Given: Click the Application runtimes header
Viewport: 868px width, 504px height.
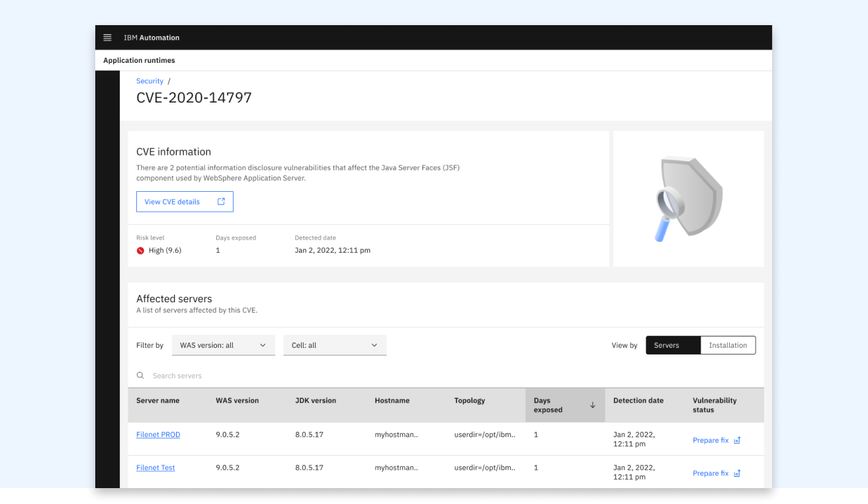Looking at the screenshot, I should pos(139,60).
